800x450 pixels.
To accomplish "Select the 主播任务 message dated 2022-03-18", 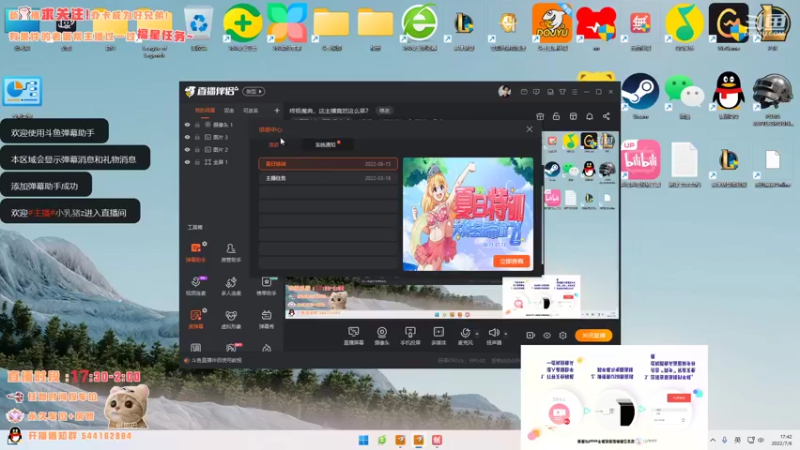I will coord(328,178).
